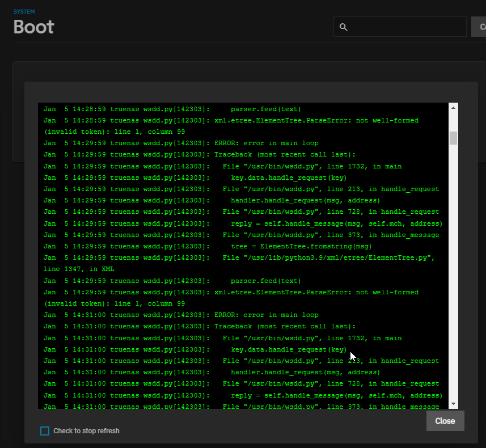
Task: Click the 14:31:00 'Traceback (most recent call last)' line
Action: tap(200, 326)
